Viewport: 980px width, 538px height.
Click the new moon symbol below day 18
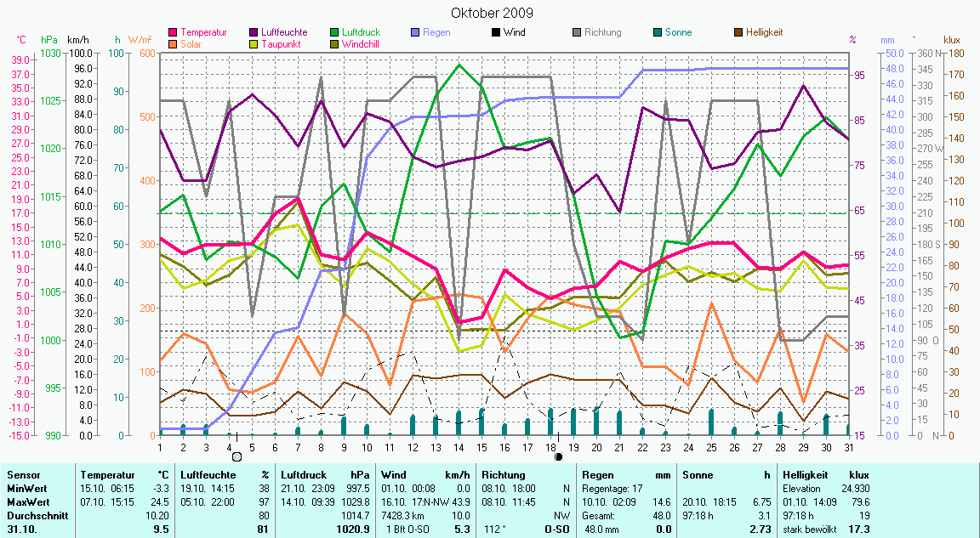click(x=558, y=456)
